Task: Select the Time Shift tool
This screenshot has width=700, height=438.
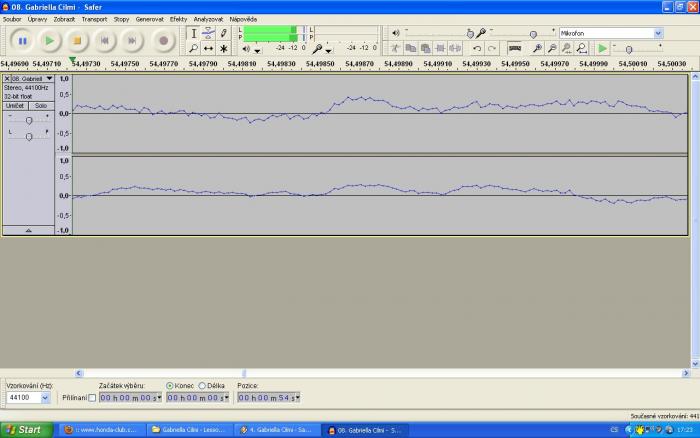Action: [x=208, y=48]
